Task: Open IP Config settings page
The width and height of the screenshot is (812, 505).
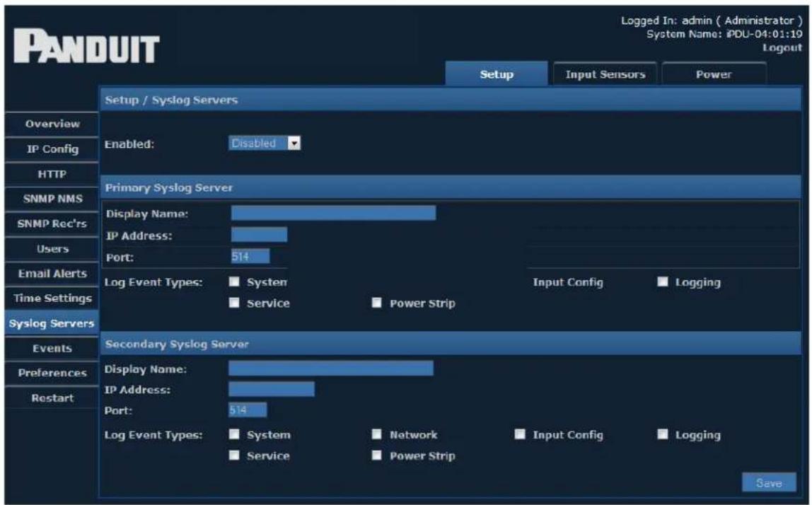Action: click(x=52, y=149)
